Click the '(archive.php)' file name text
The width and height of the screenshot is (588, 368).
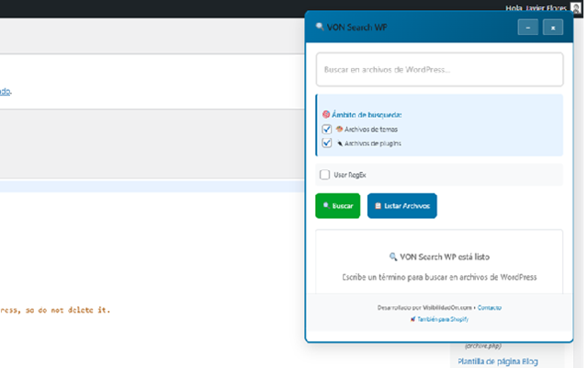point(483,346)
